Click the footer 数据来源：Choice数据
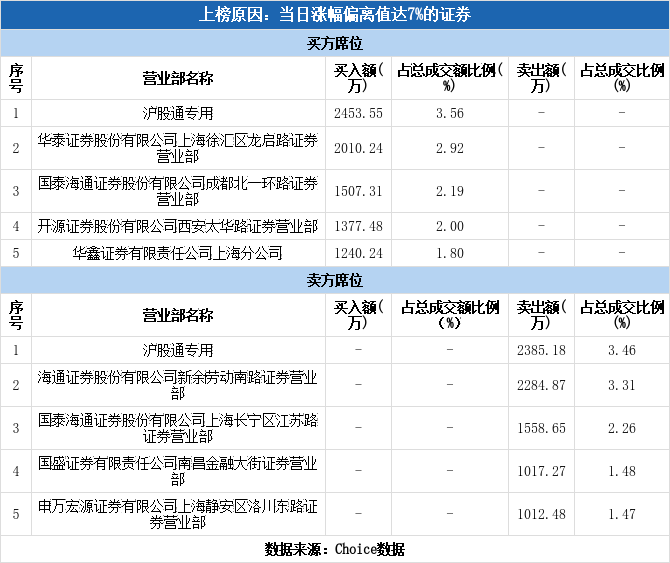 click(x=335, y=549)
